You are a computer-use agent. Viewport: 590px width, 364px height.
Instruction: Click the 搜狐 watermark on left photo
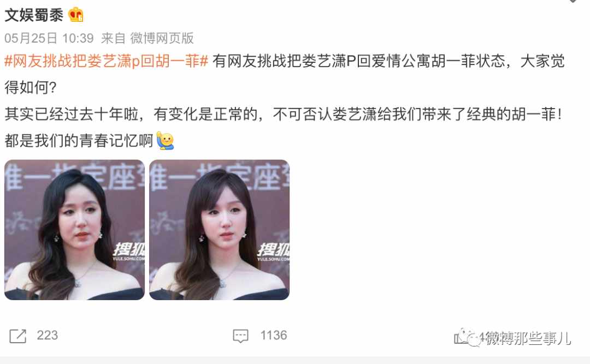(x=128, y=252)
